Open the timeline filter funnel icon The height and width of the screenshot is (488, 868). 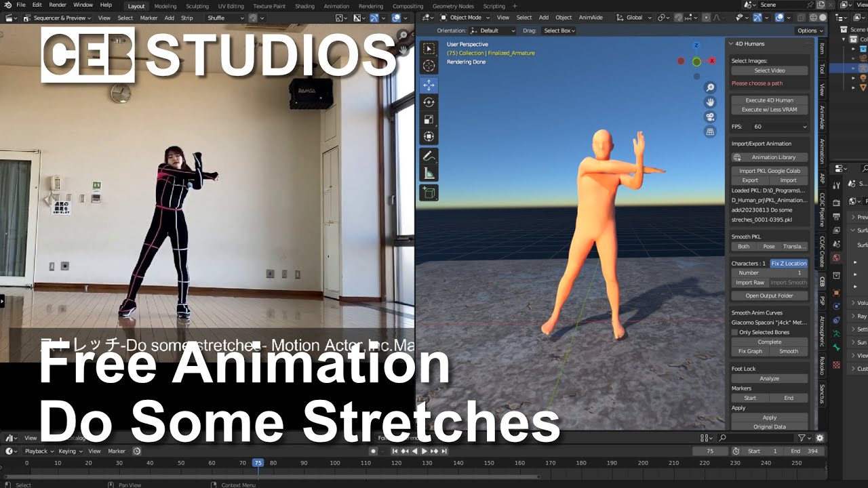click(x=802, y=439)
